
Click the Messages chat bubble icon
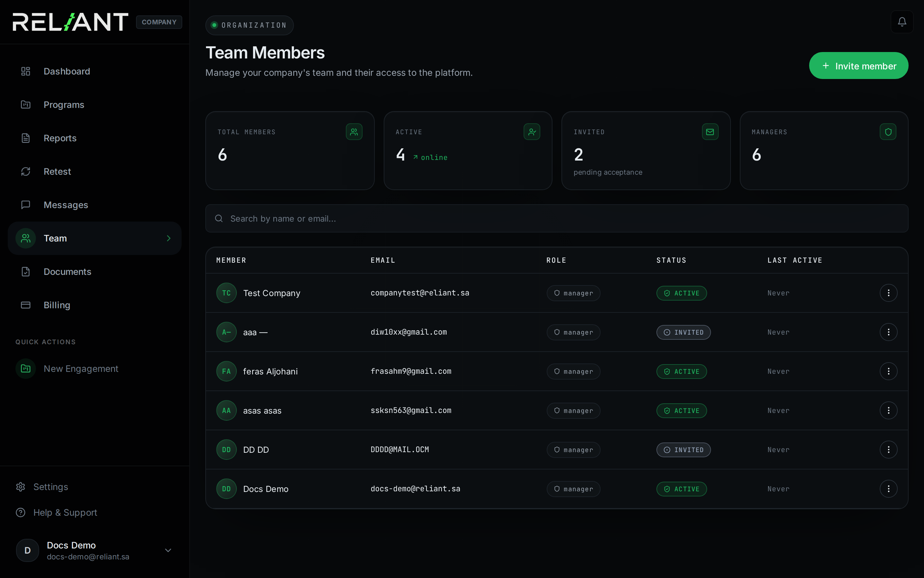pos(26,205)
